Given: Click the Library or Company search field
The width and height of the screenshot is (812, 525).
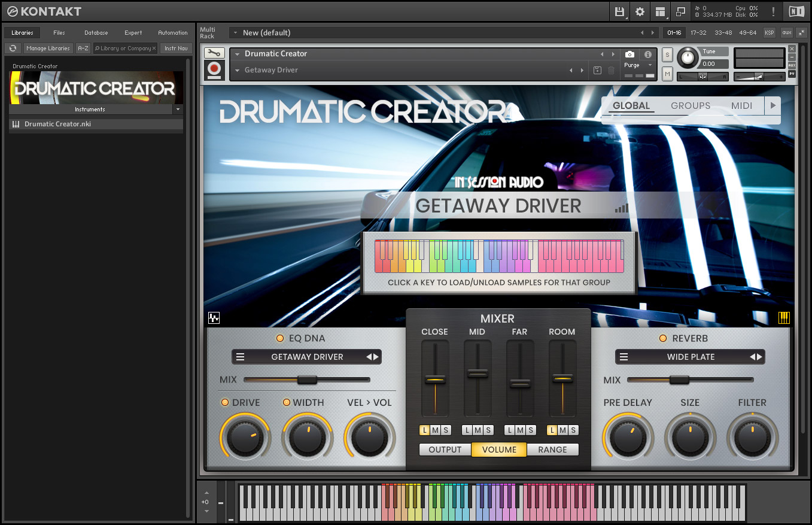Looking at the screenshot, I should click(126, 48).
